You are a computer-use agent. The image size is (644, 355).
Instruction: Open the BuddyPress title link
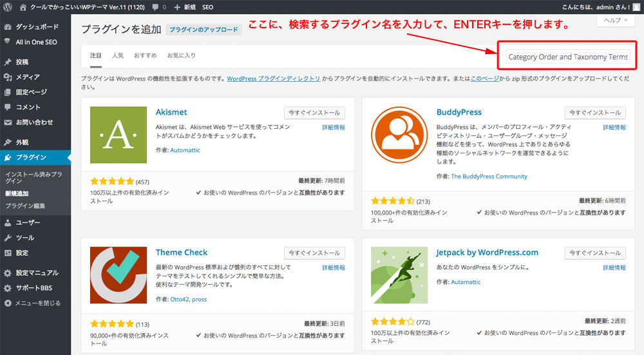pyautogui.click(x=459, y=112)
